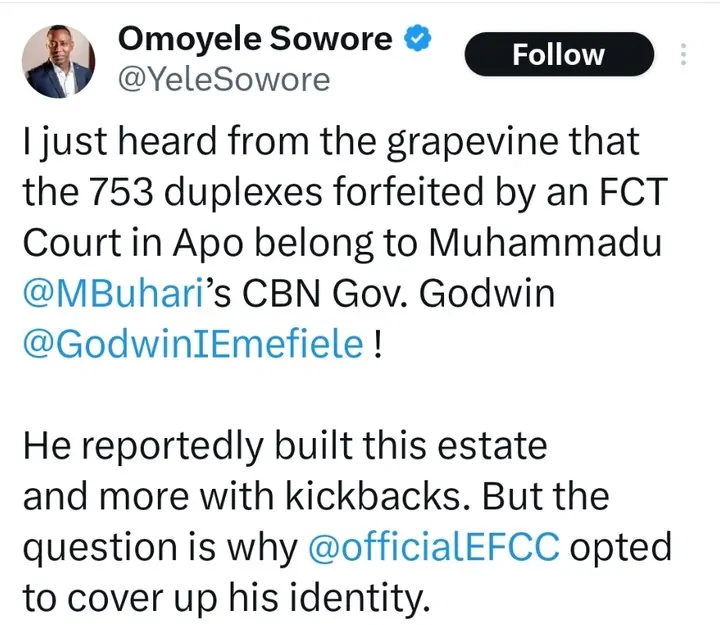The width and height of the screenshot is (720, 625).
Task: Open the Omoyele Sowore display name
Action: coord(257,39)
